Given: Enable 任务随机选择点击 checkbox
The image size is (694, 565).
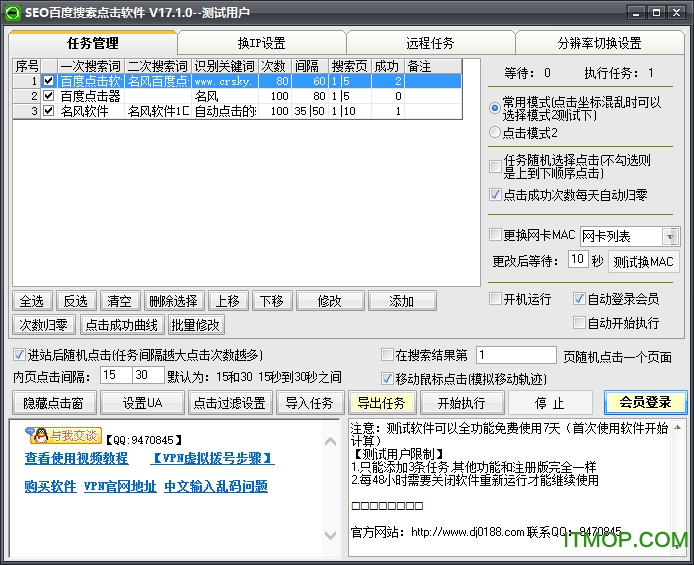Looking at the screenshot, I should pos(495,167).
